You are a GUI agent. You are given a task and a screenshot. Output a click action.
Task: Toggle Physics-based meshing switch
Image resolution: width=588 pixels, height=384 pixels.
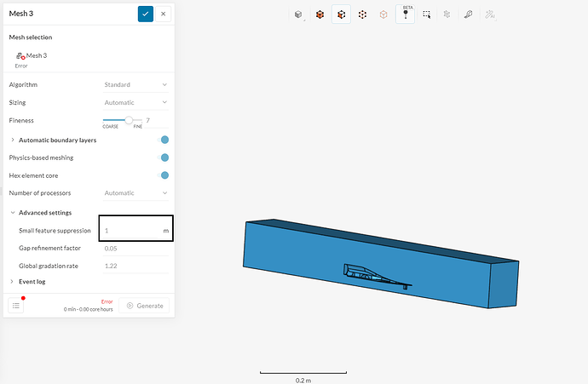click(164, 158)
